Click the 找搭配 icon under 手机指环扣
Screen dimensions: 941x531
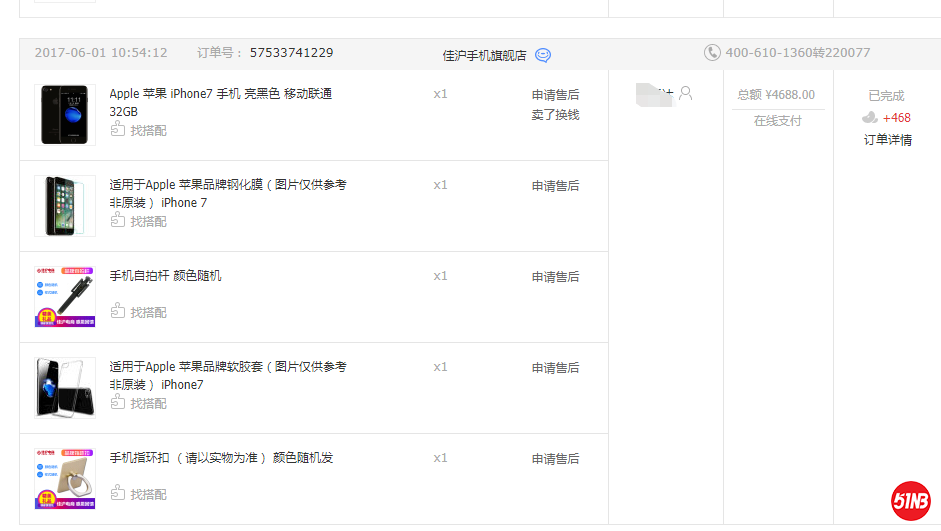[118, 494]
